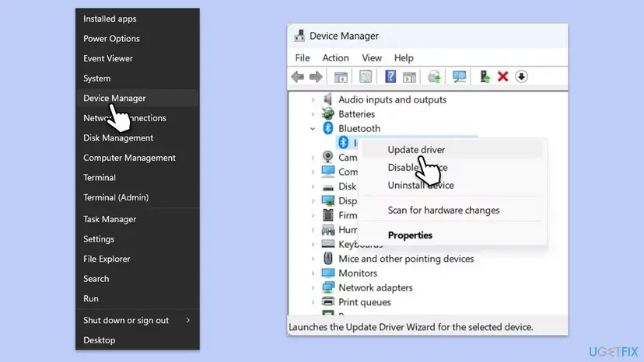Click the Forward arrow in Device Manager toolbar

(x=316, y=77)
